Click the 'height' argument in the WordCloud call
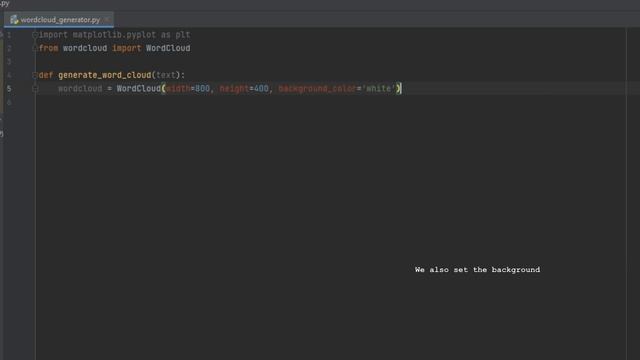 (x=234, y=89)
